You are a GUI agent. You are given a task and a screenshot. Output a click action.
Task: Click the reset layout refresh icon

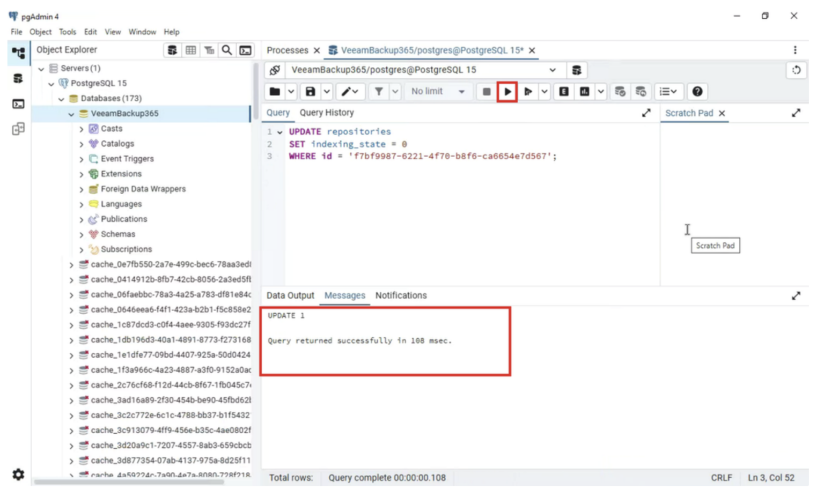pos(796,70)
